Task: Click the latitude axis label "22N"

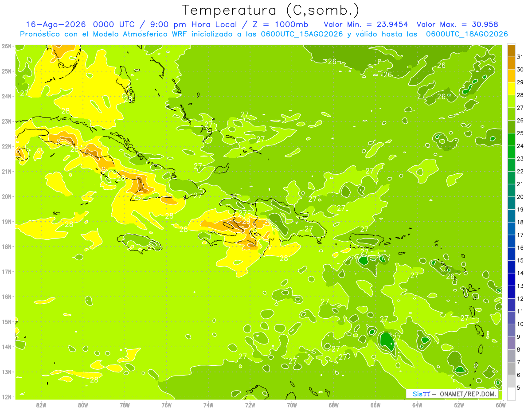Action: click(x=7, y=146)
